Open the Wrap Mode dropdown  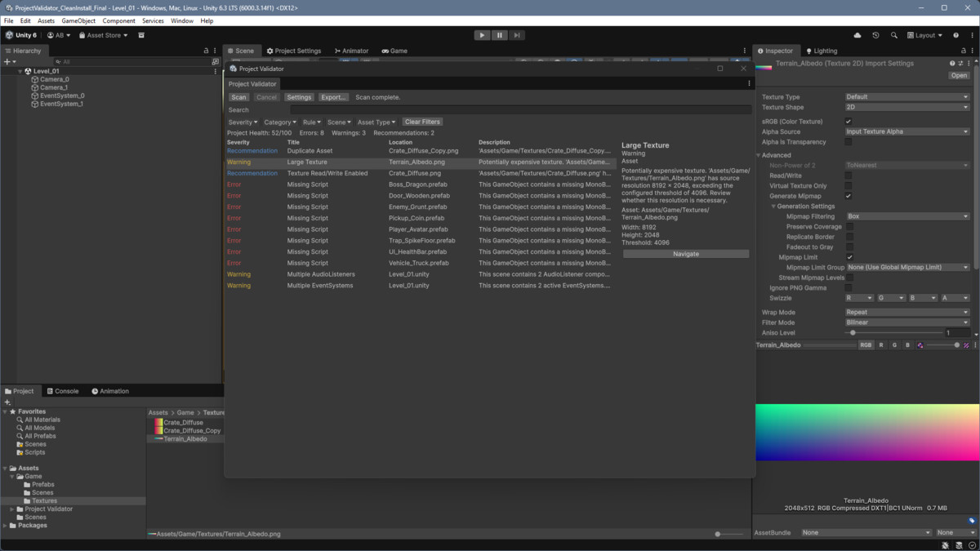click(x=907, y=312)
